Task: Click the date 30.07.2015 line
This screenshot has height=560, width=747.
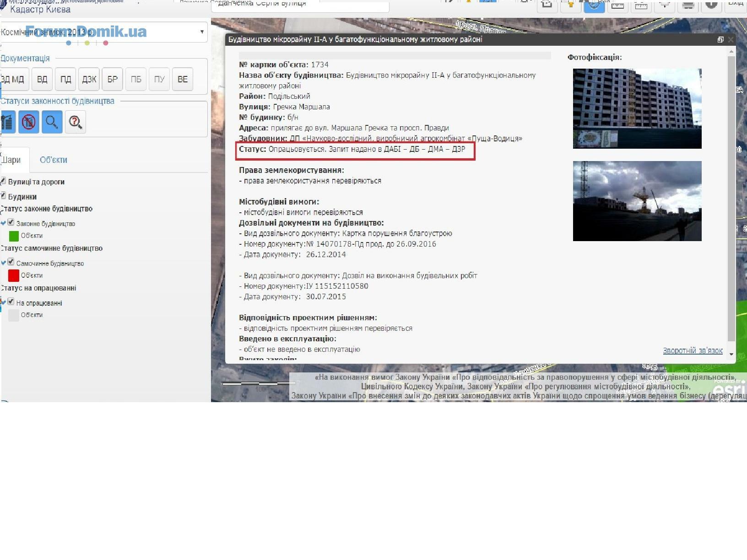Action: [292, 296]
